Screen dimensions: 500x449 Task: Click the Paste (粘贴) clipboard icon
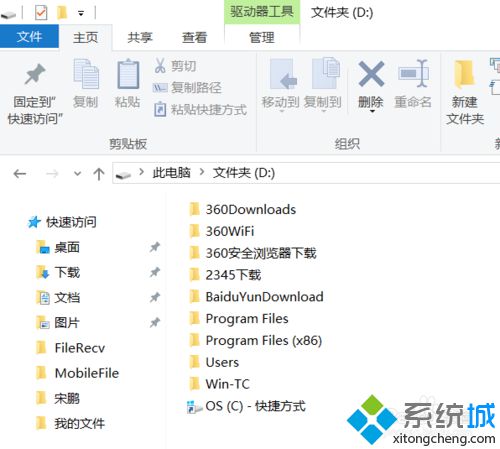point(128,74)
